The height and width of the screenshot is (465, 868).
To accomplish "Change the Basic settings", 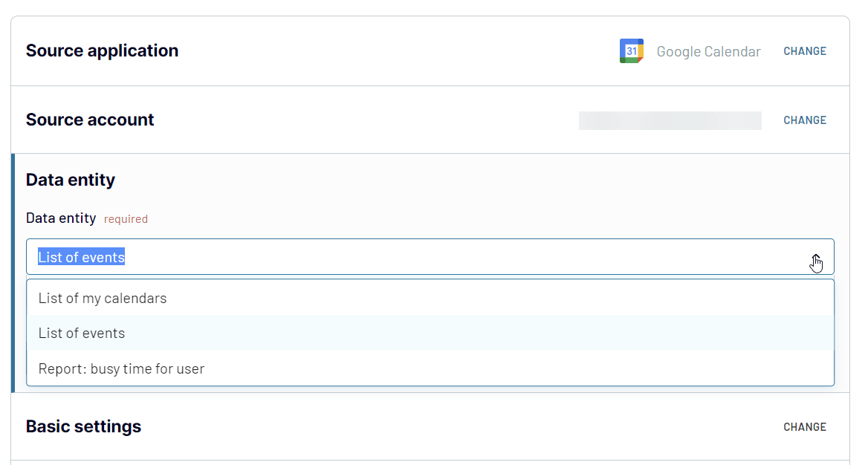I will pyautogui.click(x=804, y=427).
